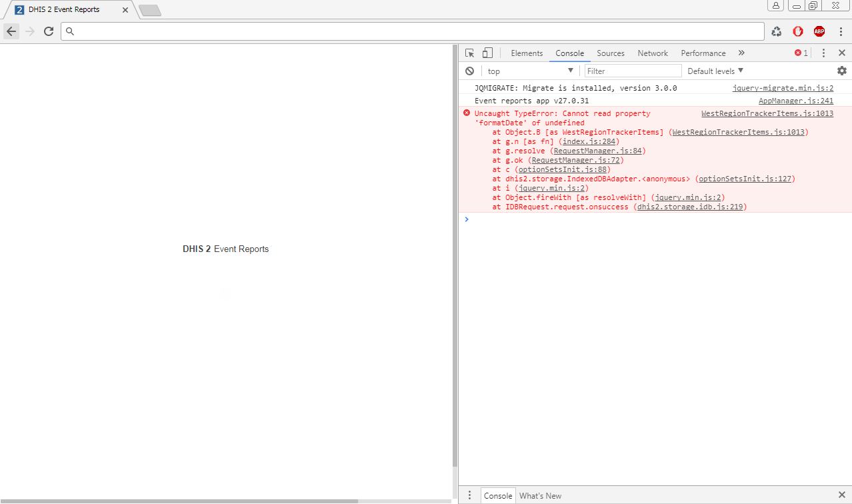The image size is (852, 504).
Task: Reload the page with refresh icon
Action: 49,31
